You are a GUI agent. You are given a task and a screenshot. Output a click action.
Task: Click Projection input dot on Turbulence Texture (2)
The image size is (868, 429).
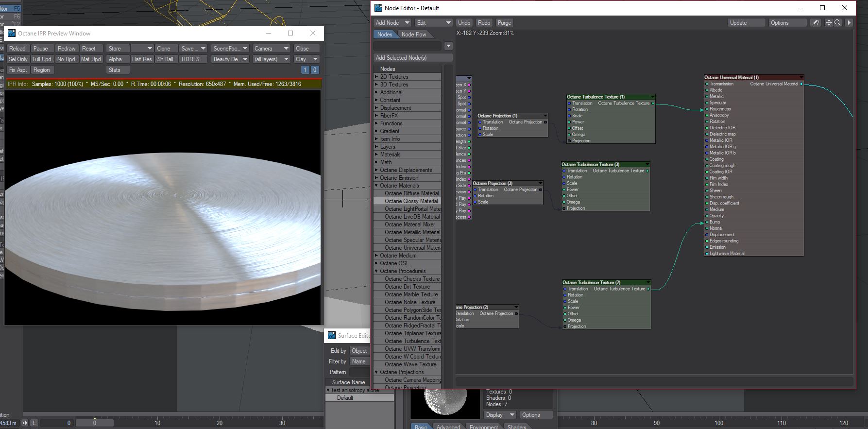click(x=565, y=326)
